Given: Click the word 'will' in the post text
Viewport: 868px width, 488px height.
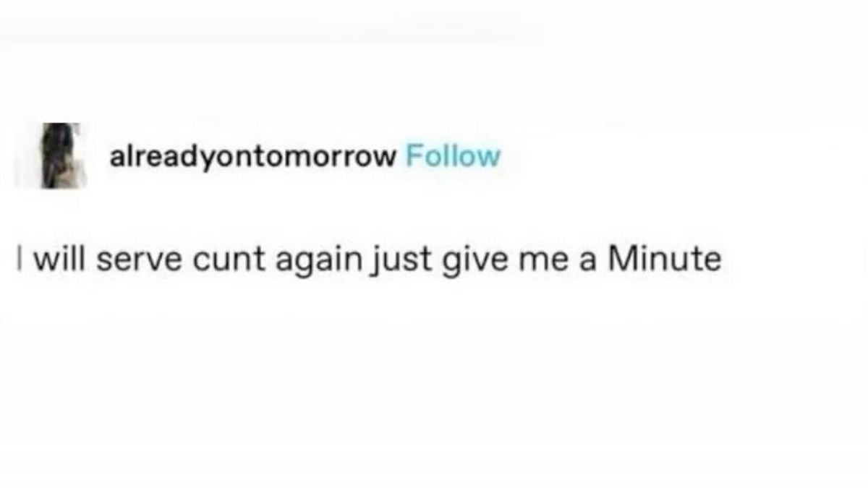Looking at the screenshot, I should (61, 259).
